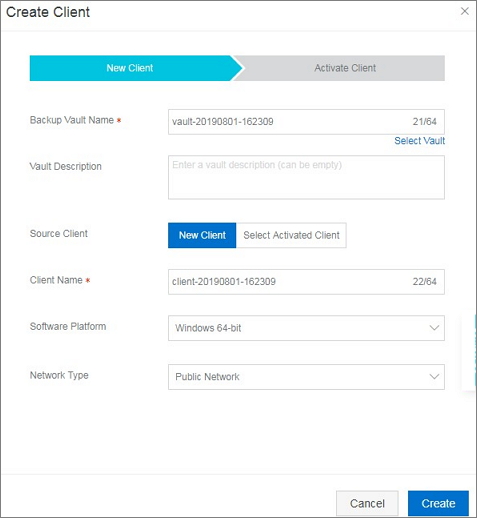477x518 pixels.
Task: Click the Network Type dropdown chevron
Action: 434,377
